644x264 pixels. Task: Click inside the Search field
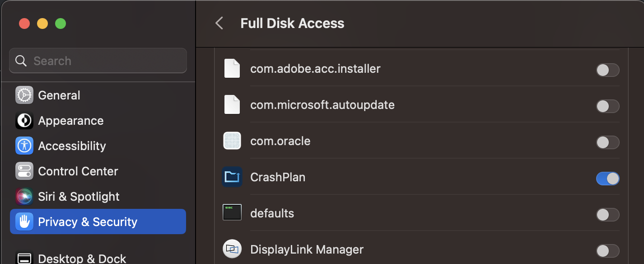(x=98, y=61)
